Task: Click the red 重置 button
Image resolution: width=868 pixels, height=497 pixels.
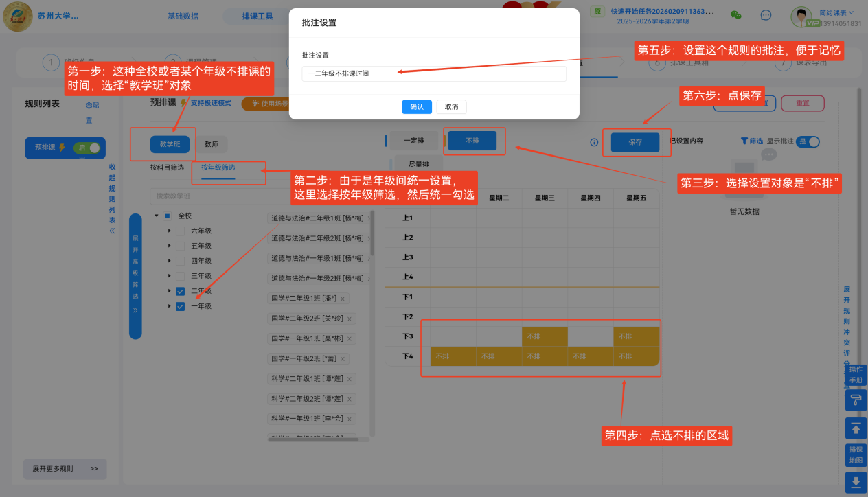Action: [802, 104]
